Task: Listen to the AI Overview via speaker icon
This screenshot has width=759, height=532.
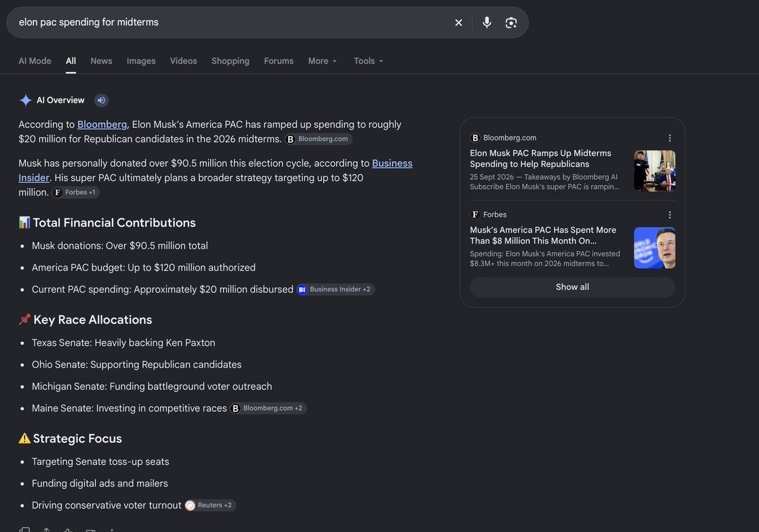Action: click(101, 100)
